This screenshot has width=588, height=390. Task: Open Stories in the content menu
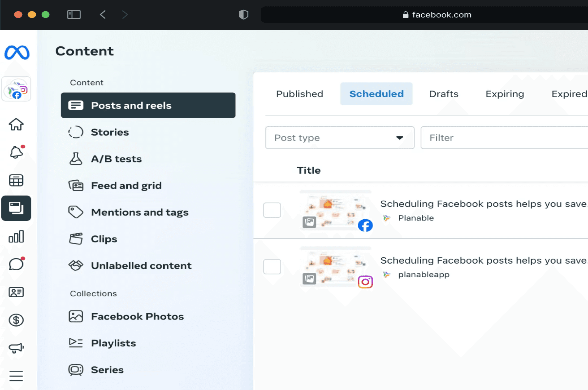tap(110, 132)
